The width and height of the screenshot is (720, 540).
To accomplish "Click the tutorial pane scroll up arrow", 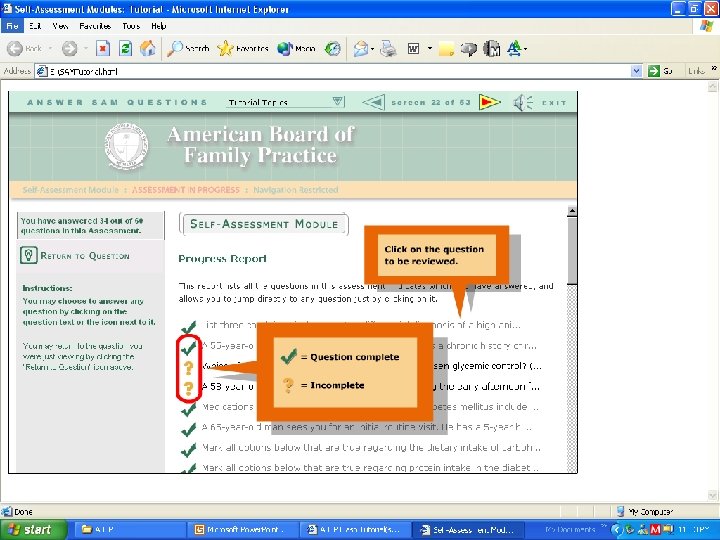I will click(x=572, y=211).
